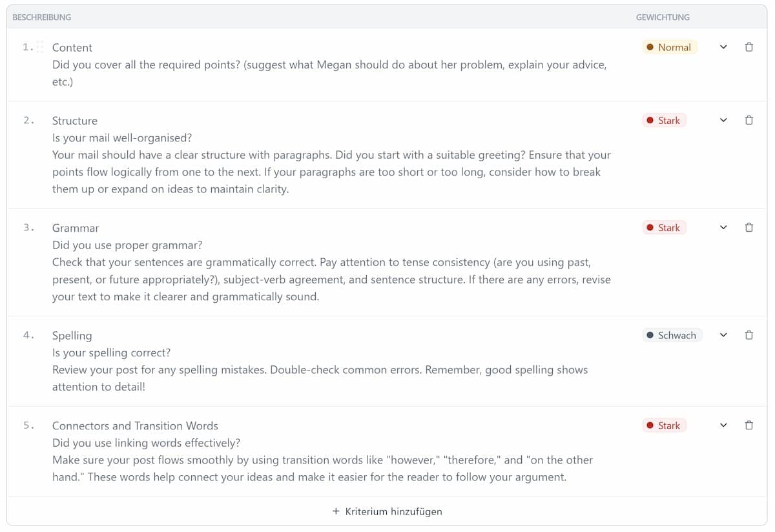Delete the Structure criterion via trash icon
The width and height of the screenshot is (775, 532).
point(749,120)
